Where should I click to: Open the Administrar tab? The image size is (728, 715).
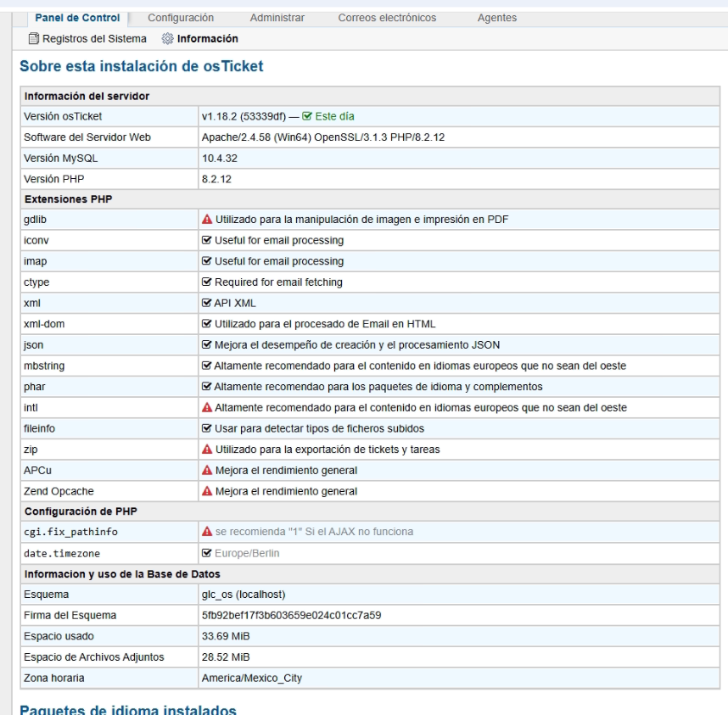pos(277,18)
